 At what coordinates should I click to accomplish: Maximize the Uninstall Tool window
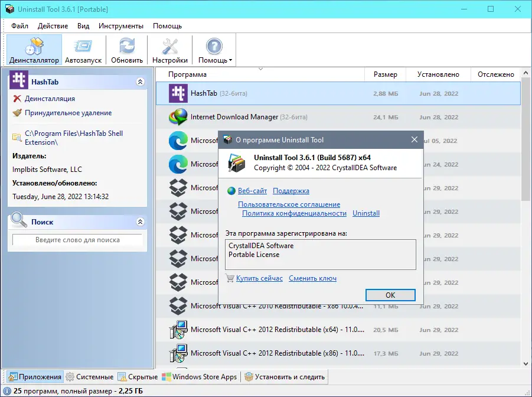491,9
